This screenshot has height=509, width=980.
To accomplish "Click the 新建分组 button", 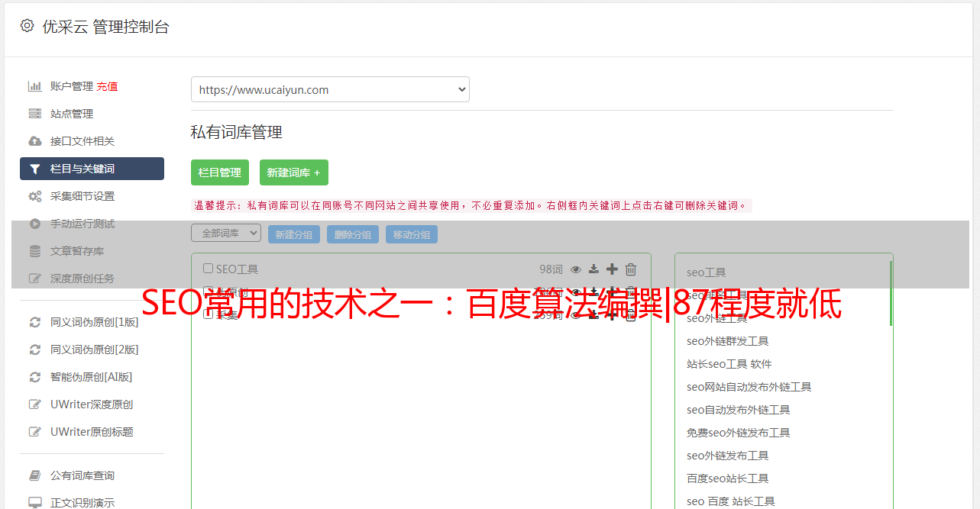I will coord(294,234).
